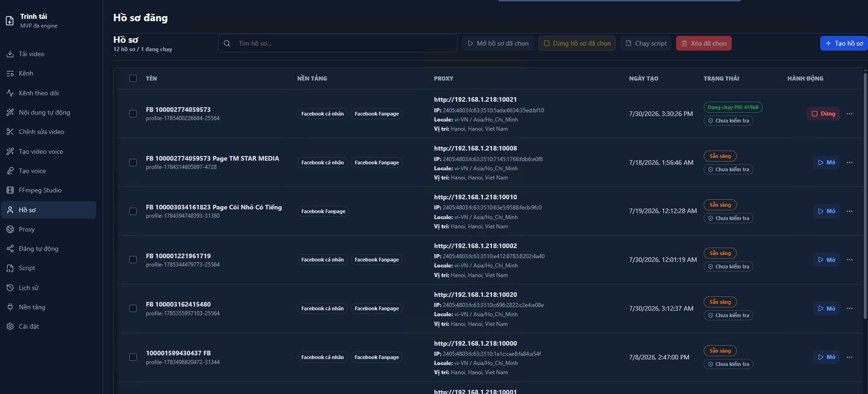The height and width of the screenshot is (394, 868).
Task: Click profile name FB 100003162415480
Action: coord(178,304)
